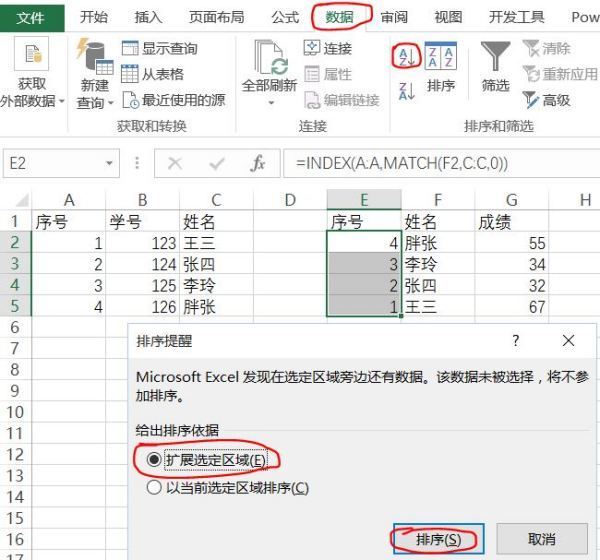Image resolution: width=600 pixels, height=560 pixels.
Task: Click cell E2 containing 4
Action: [364, 243]
